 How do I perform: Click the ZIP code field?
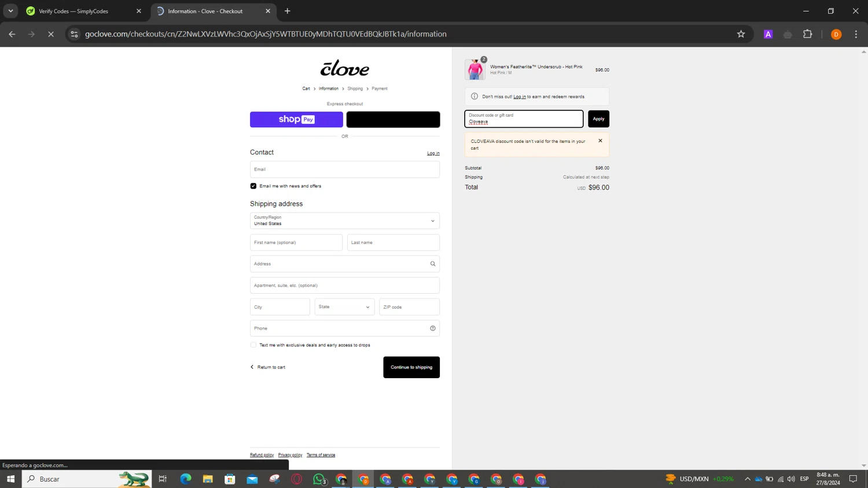pyautogui.click(x=409, y=307)
